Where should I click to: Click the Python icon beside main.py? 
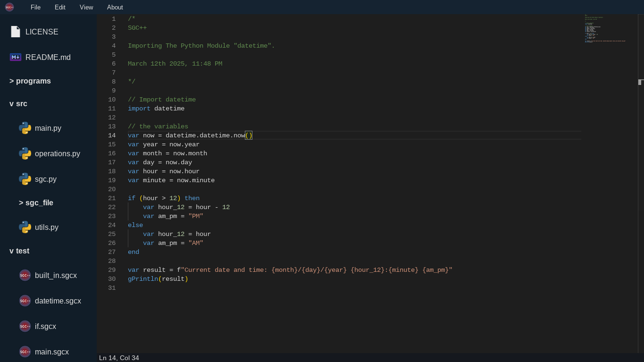click(25, 128)
